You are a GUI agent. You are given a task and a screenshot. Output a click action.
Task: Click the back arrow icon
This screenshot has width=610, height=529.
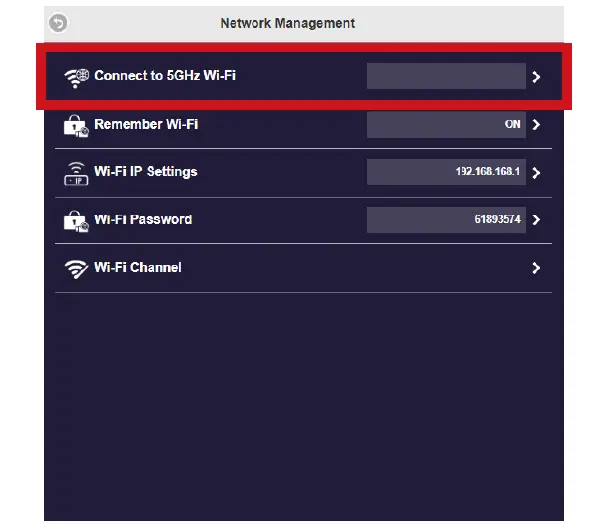click(x=58, y=22)
